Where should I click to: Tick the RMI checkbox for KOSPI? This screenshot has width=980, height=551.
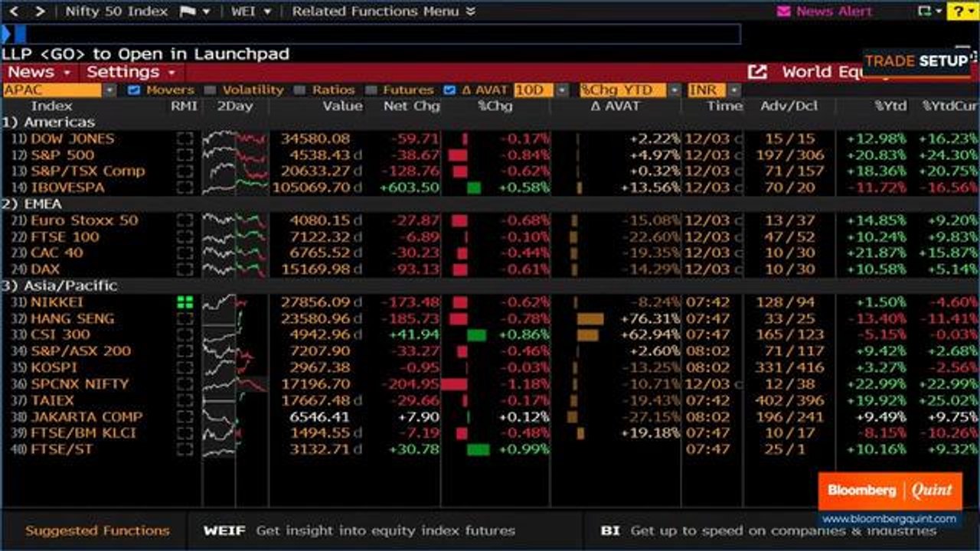point(185,368)
